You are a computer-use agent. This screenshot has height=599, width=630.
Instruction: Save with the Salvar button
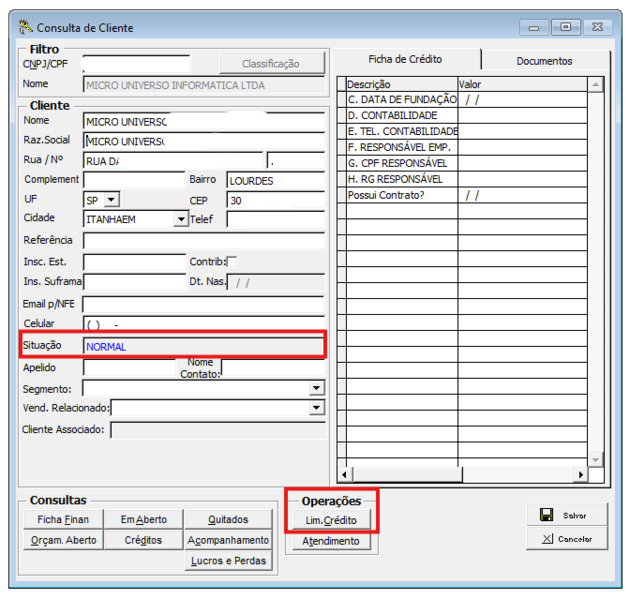click(x=567, y=515)
